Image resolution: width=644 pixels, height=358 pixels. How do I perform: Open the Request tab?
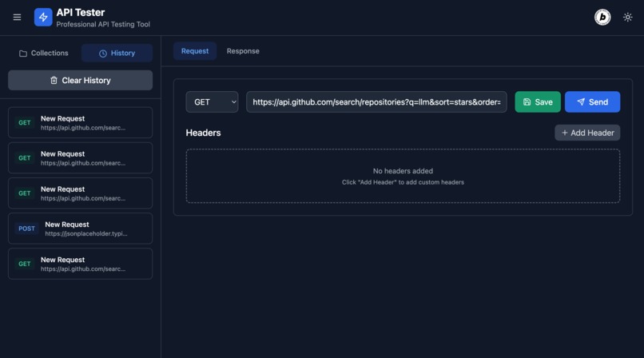click(x=195, y=51)
